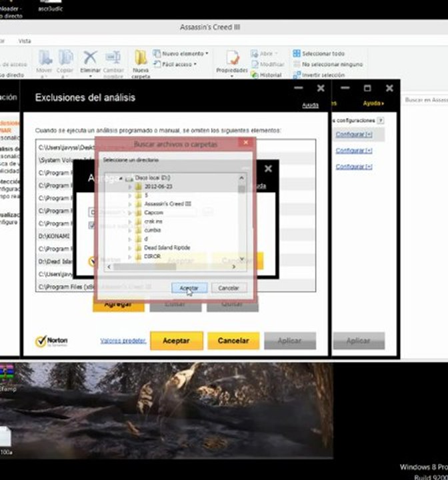The height and width of the screenshot is (480, 448).
Task: Click Aplicar in the rear Norton settings window
Action: [359, 341]
